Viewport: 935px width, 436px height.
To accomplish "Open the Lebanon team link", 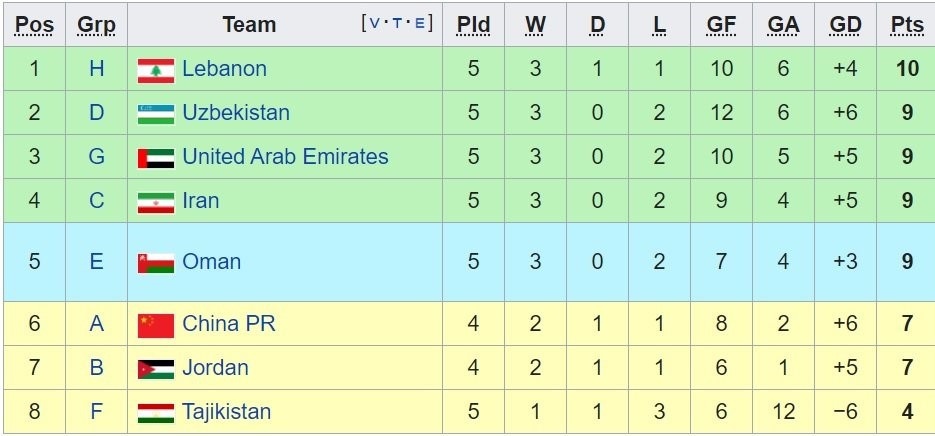I will pyautogui.click(x=224, y=69).
